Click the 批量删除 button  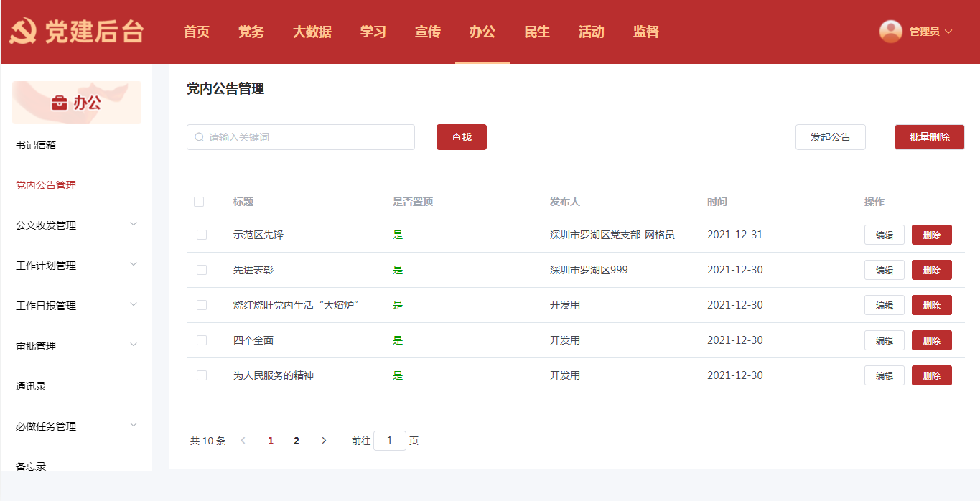(x=929, y=137)
